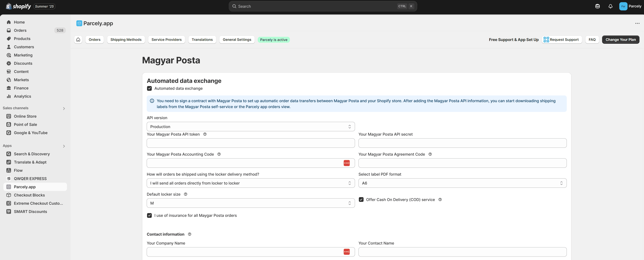Open the API version Production dropdown
Screen dimensions: 644x260
point(251,127)
